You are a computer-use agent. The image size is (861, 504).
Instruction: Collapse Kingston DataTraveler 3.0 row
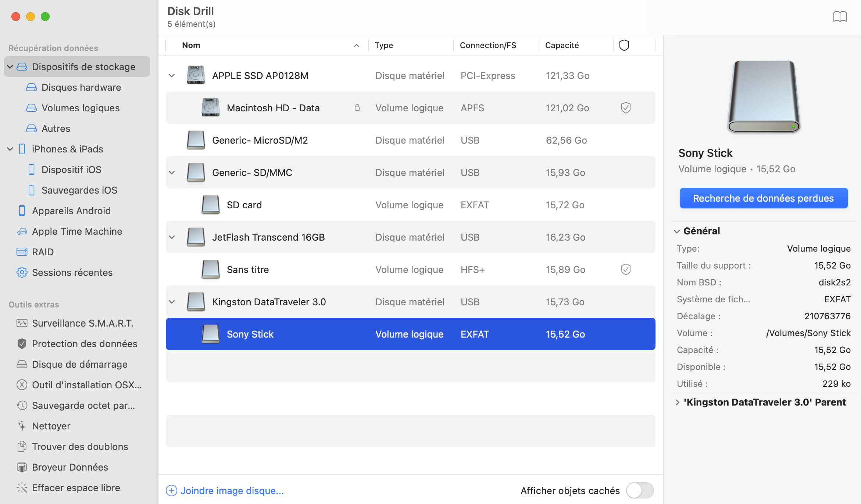pyautogui.click(x=172, y=302)
